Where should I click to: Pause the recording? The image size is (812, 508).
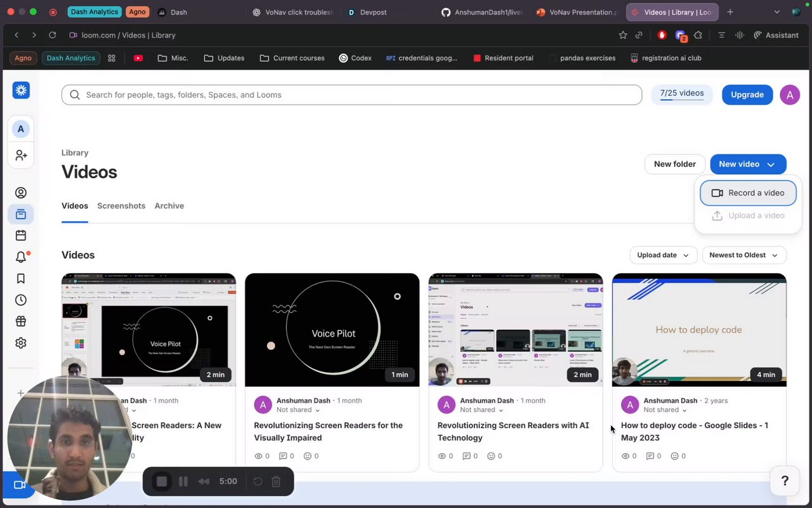183,481
